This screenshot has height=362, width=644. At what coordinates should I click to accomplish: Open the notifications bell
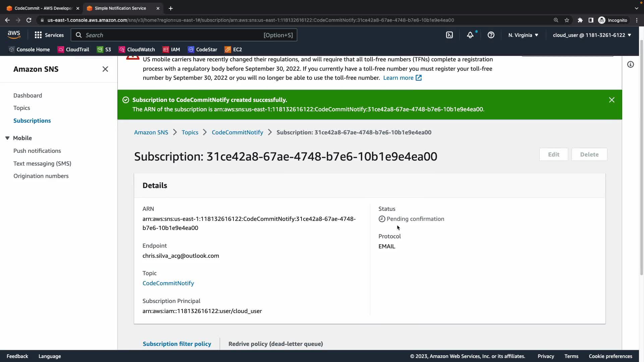pyautogui.click(x=470, y=35)
